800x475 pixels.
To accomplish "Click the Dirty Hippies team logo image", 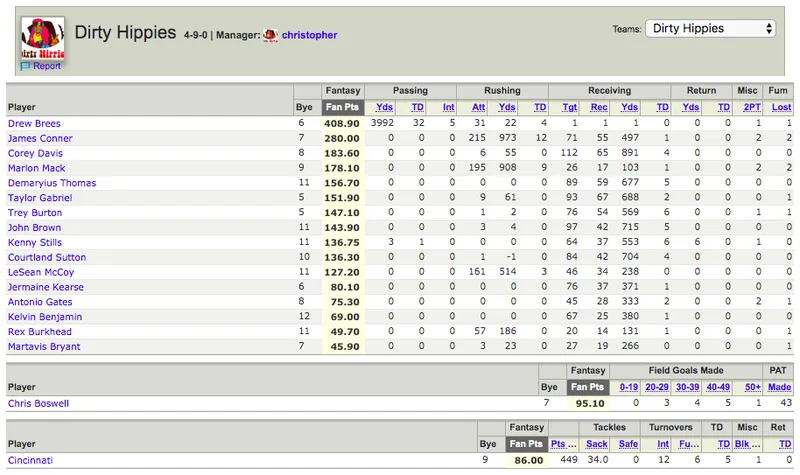I will point(43,38).
